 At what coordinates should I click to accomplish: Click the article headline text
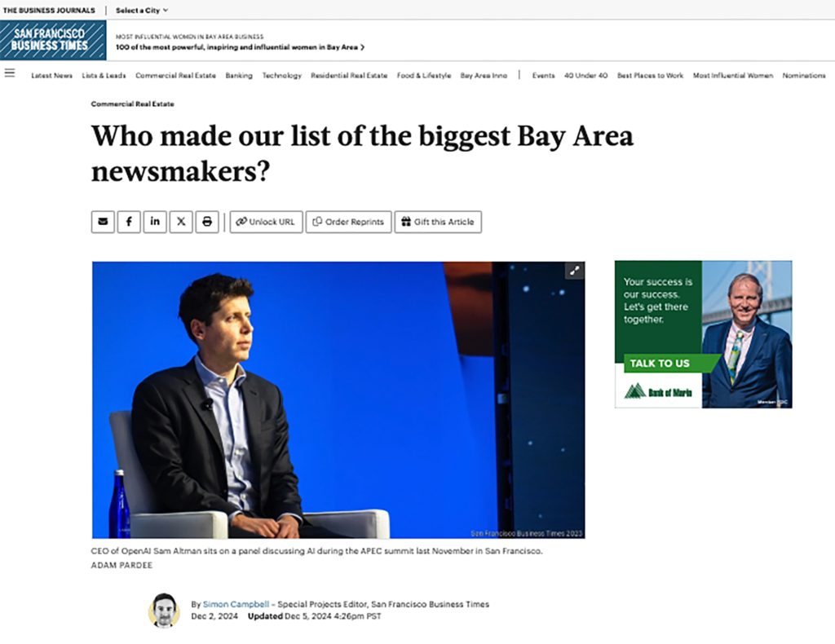tap(362, 153)
